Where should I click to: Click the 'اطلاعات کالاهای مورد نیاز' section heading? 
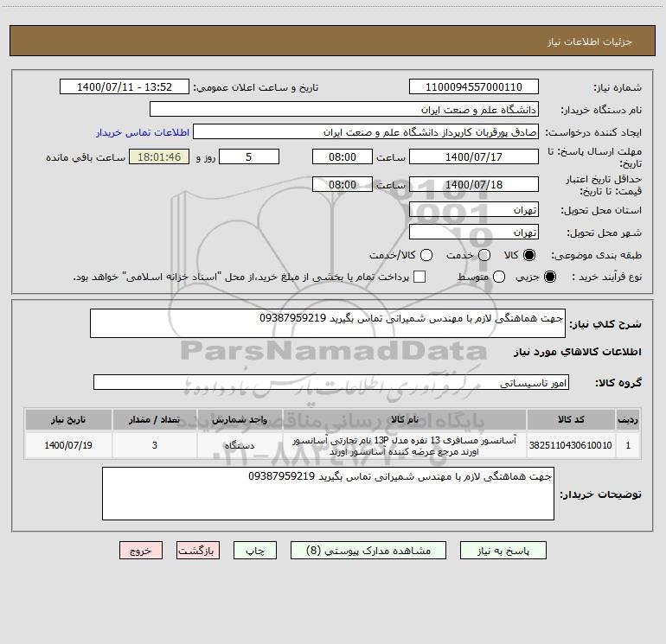click(577, 352)
